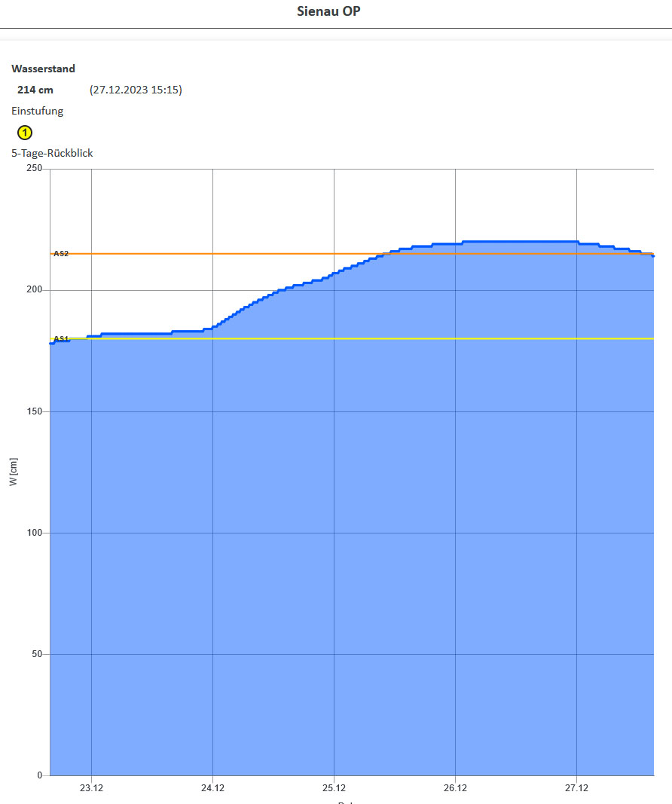Viewport: 672px width, 804px height.
Task: Click the 24.12 date axis label
Action: (212, 788)
